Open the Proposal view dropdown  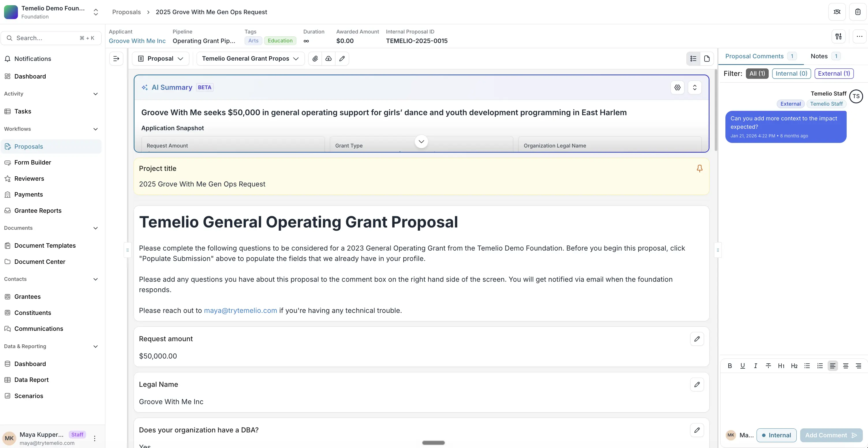click(160, 59)
